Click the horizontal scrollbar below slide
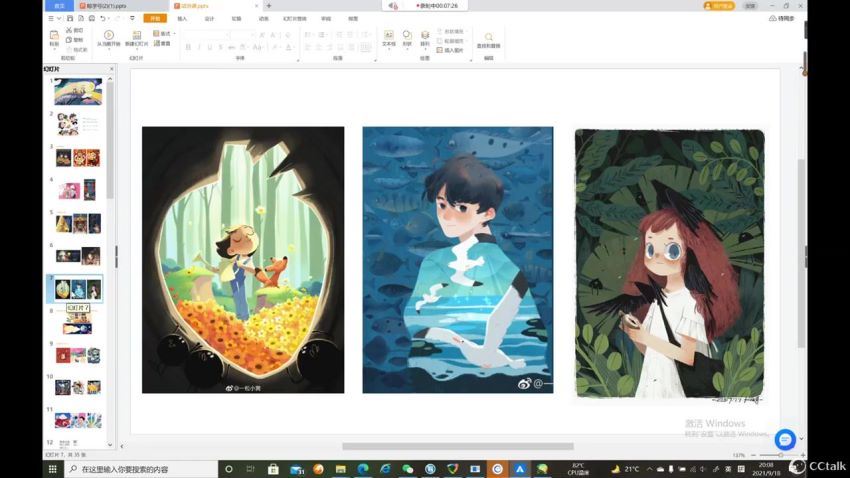The width and height of the screenshot is (850, 478). [458, 446]
